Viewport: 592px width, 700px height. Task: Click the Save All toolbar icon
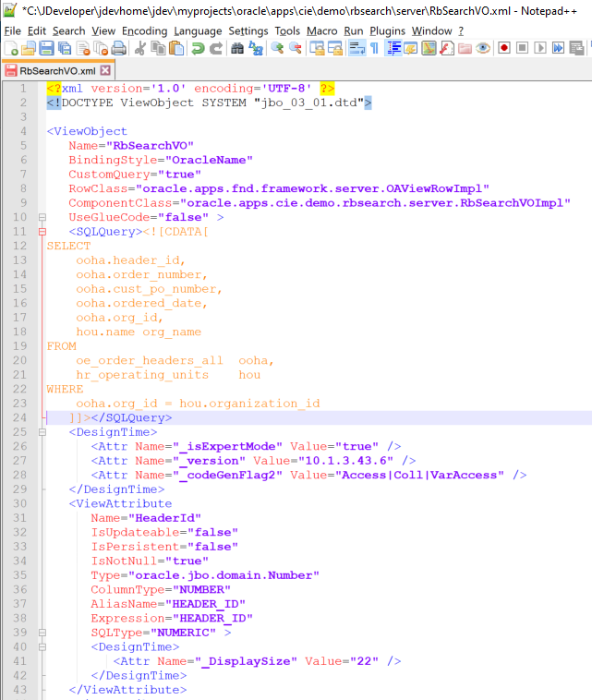pyautogui.click(x=65, y=48)
